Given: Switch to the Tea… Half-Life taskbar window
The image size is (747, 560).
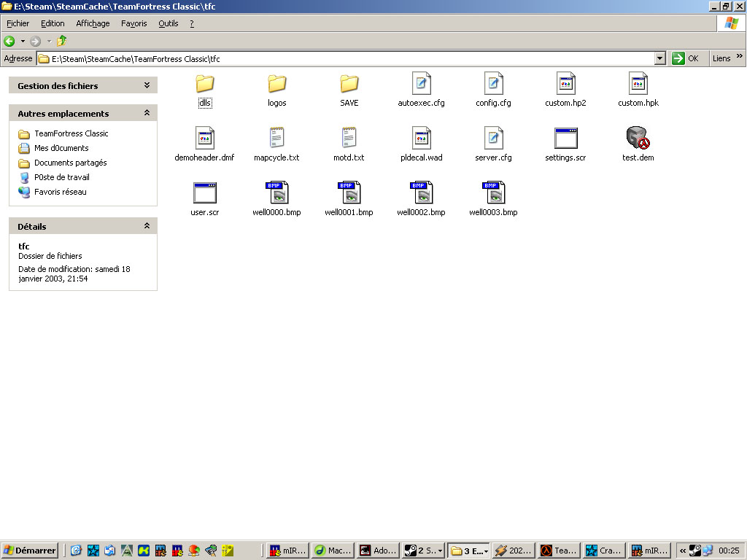Looking at the screenshot, I should coord(560,551).
